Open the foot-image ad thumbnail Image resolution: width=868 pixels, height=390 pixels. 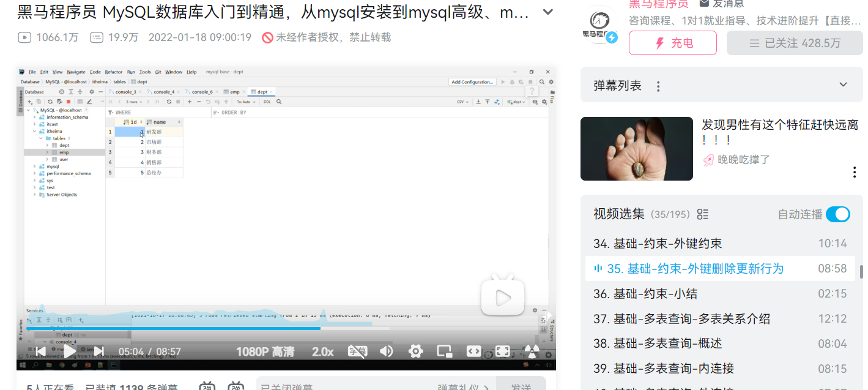pos(637,149)
